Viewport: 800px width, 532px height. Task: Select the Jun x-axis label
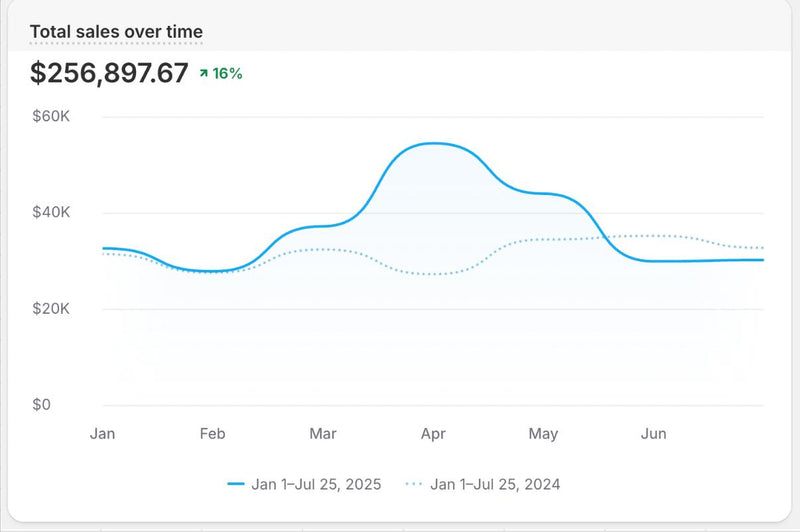click(x=653, y=434)
